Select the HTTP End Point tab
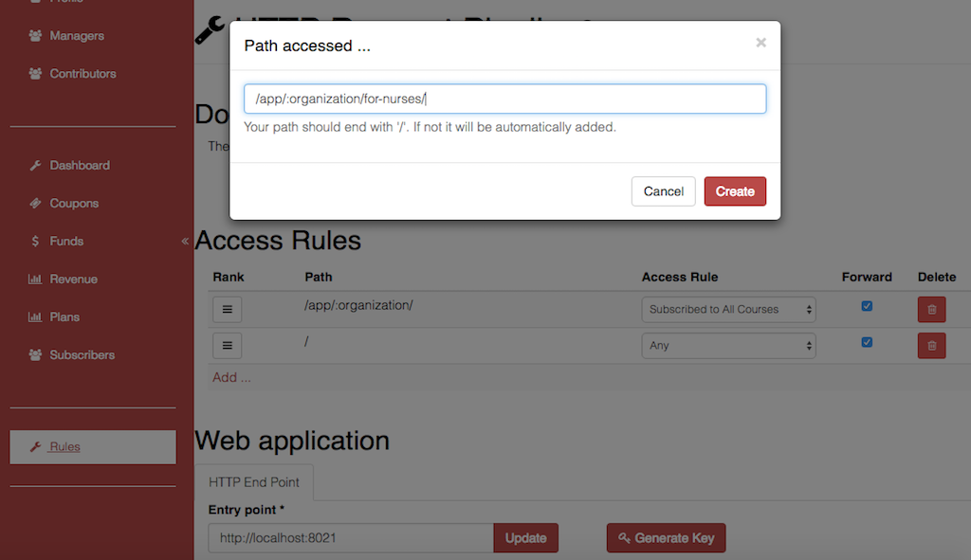This screenshot has width=971, height=560. click(254, 482)
